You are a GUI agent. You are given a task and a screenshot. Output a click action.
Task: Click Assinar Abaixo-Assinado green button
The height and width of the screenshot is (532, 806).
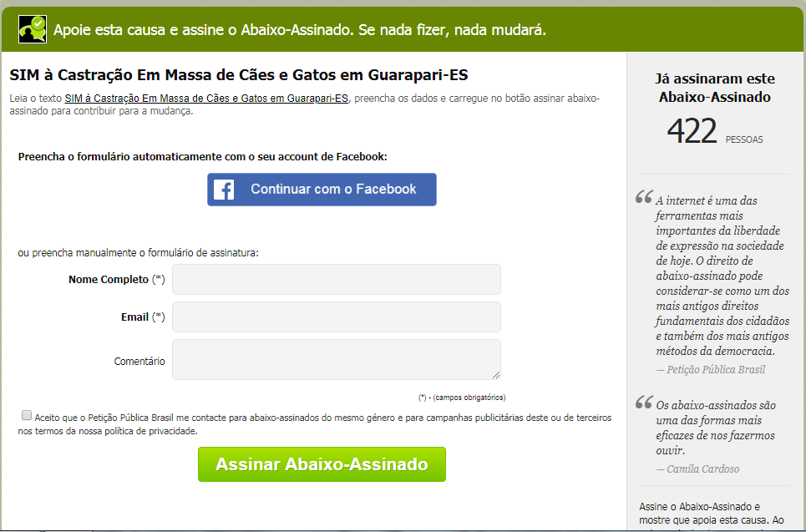click(322, 464)
